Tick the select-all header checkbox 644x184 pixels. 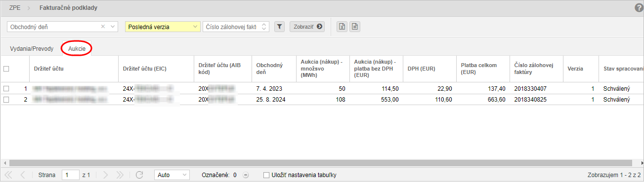[x=6, y=69]
